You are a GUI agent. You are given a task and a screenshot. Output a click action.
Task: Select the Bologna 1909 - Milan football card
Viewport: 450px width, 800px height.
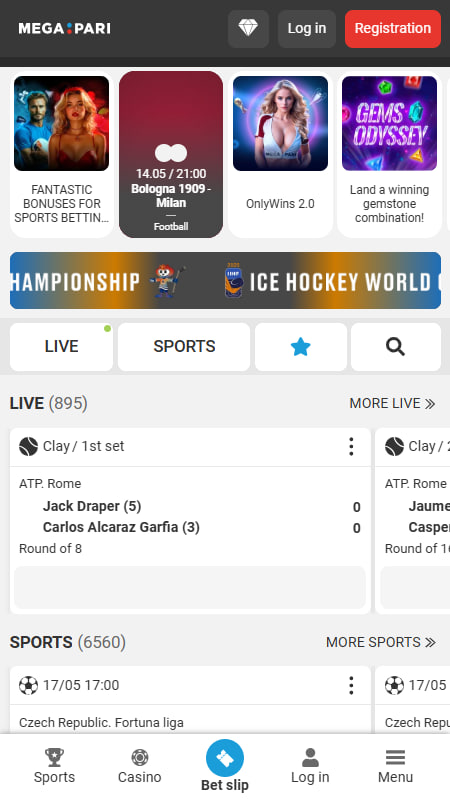point(171,155)
